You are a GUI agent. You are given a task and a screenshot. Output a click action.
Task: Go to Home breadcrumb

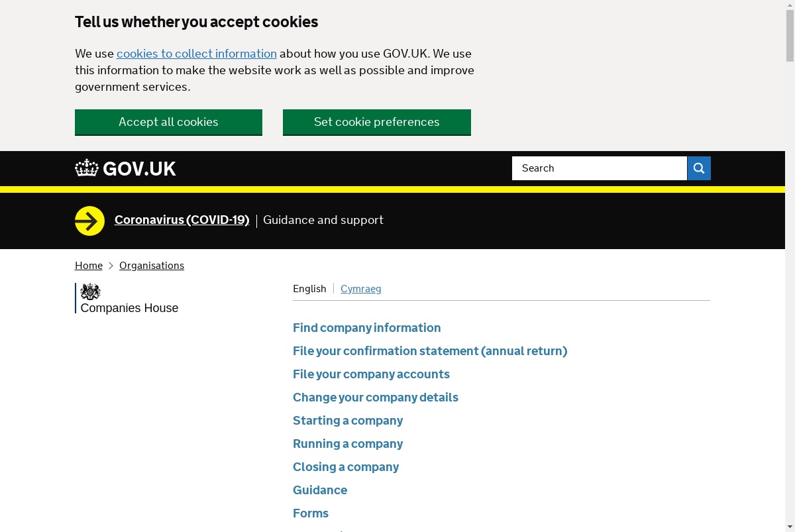[89, 266]
